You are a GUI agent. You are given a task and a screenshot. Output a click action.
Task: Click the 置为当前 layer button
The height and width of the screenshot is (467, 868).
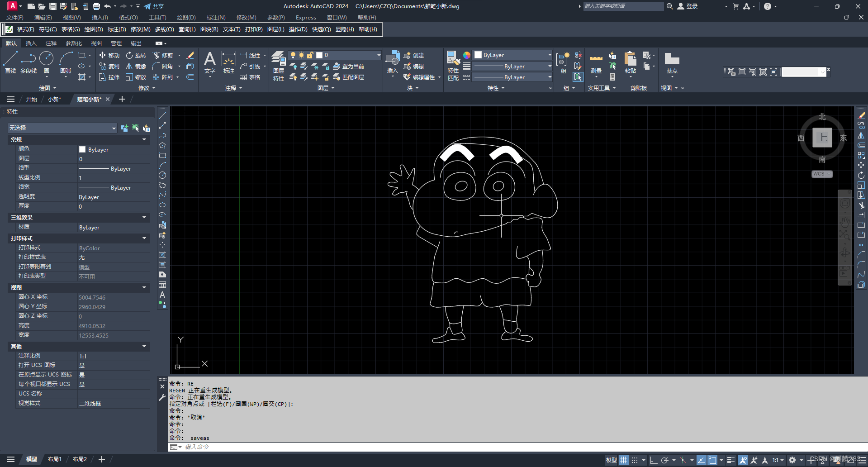[348, 66]
